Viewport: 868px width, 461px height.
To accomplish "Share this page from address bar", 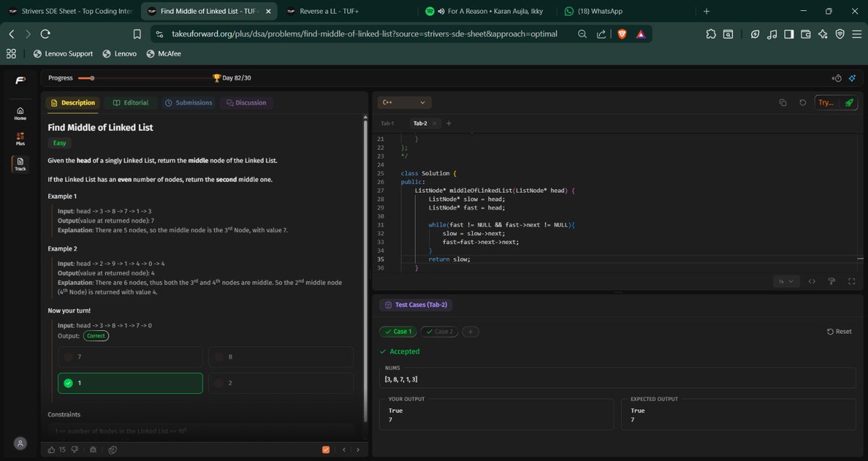I will pos(601,34).
